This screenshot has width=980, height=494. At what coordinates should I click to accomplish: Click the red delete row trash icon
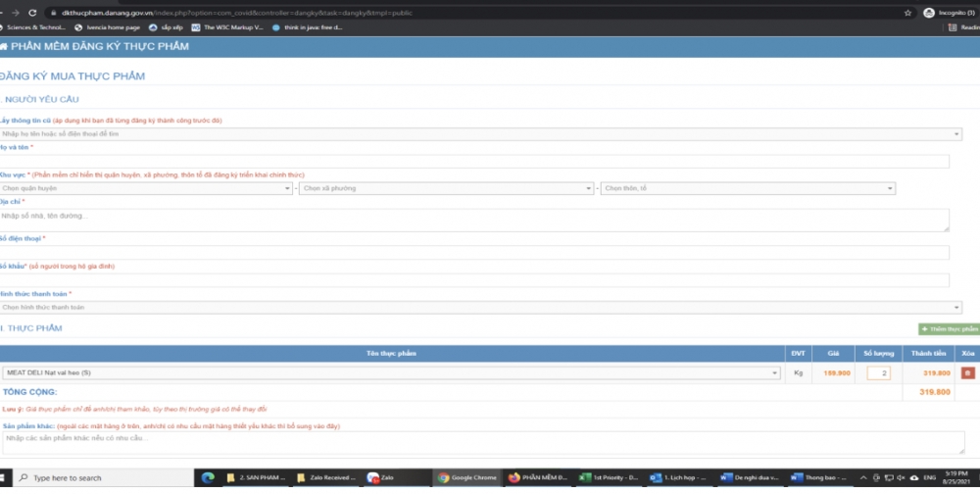click(x=968, y=372)
